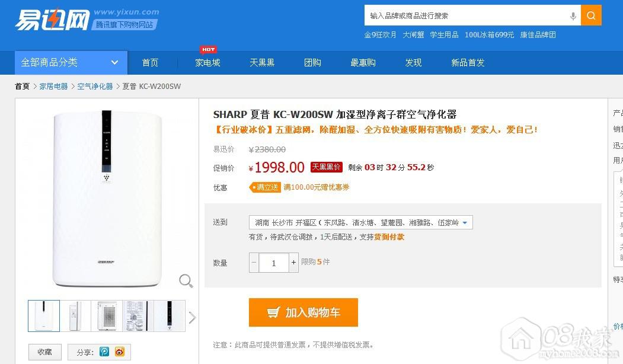
Task: Click the orange search magnifier button
Action: 591,15
